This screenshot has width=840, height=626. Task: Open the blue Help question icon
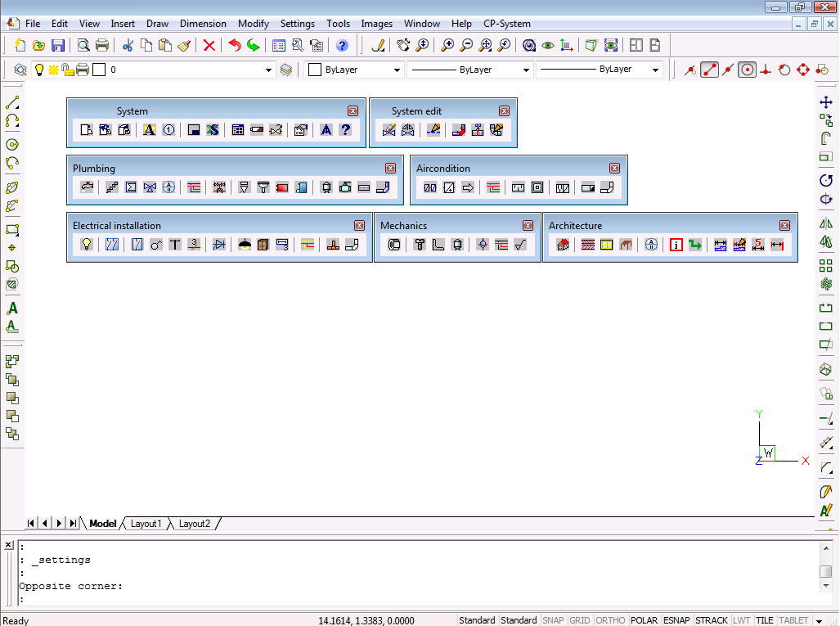click(x=342, y=46)
